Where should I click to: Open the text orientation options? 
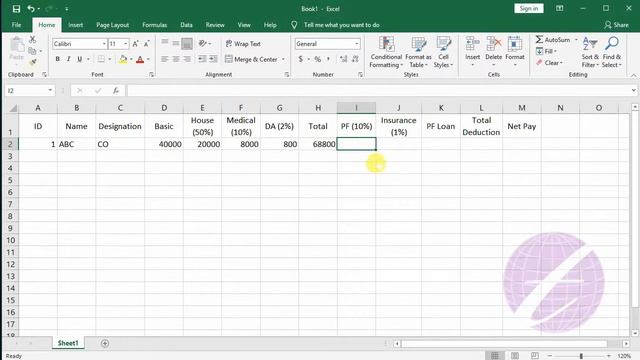point(204,43)
